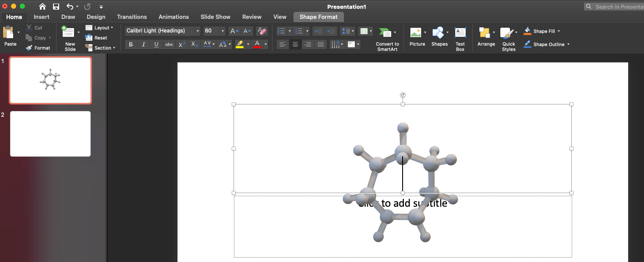644x262 pixels.
Task: Open the Character Spacing AV menu
Action: click(x=209, y=44)
